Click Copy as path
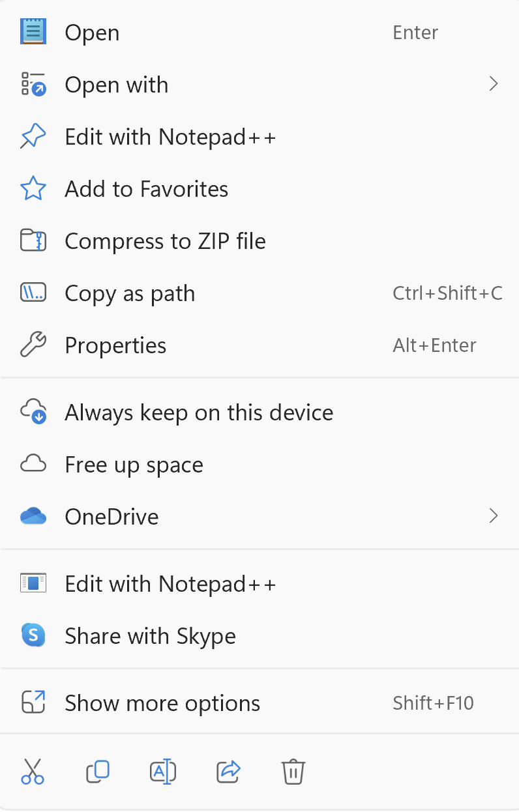Screen dimensions: 519x812 point(130,293)
